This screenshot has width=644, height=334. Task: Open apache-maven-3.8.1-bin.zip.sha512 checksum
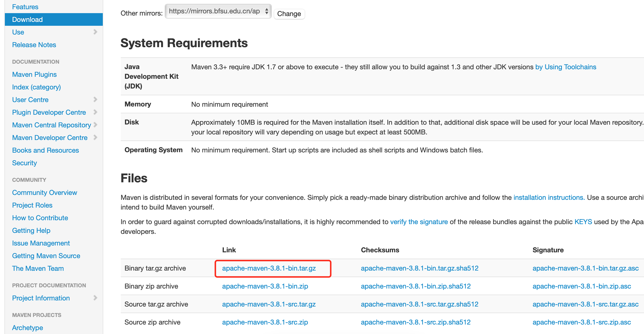416,286
